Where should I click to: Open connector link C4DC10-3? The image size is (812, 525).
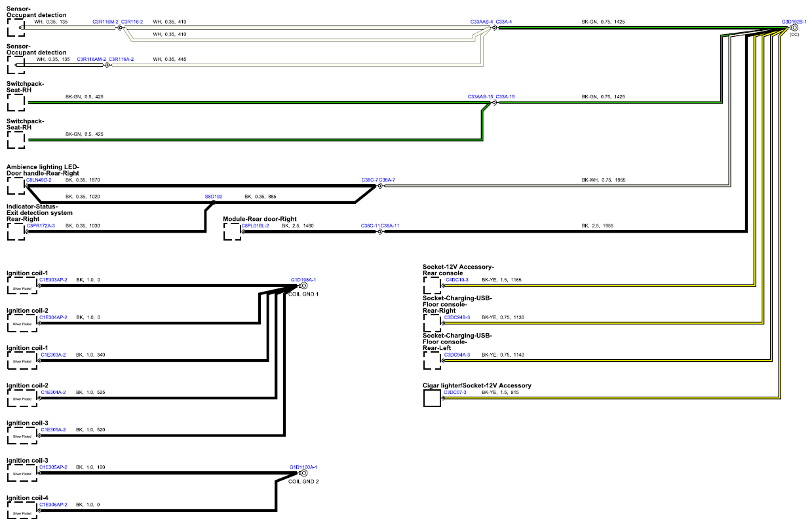point(457,280)
